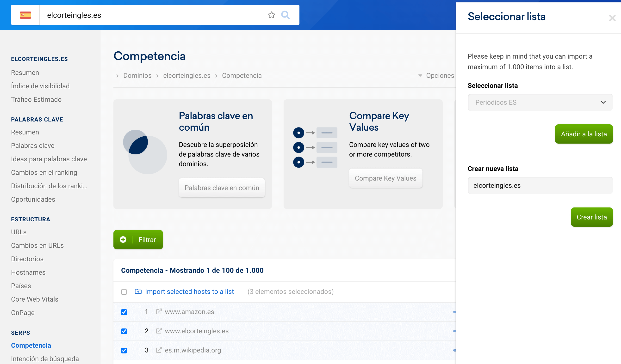
Task: Click the Spanish flag country selector
Action: click(x=25, y=15)
